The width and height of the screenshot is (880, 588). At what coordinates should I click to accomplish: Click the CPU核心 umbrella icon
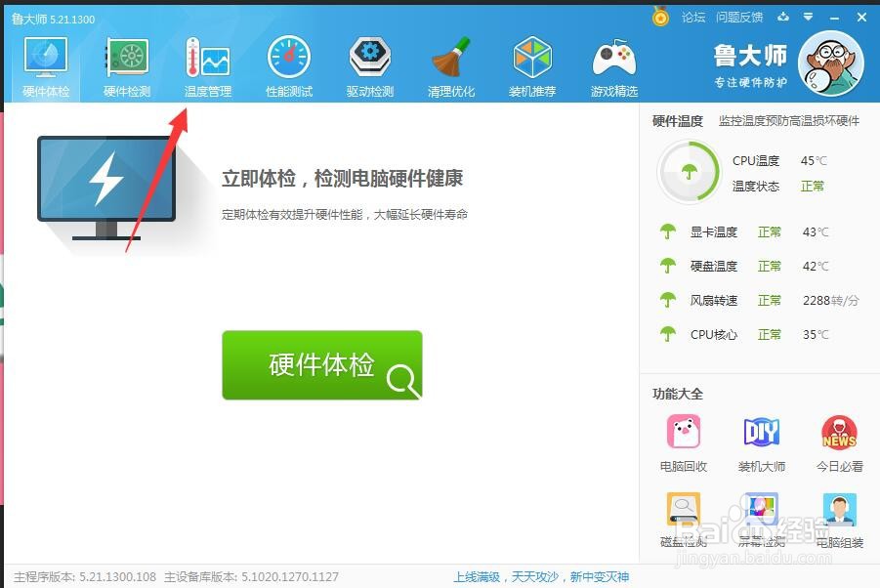(x=667, y=334)
